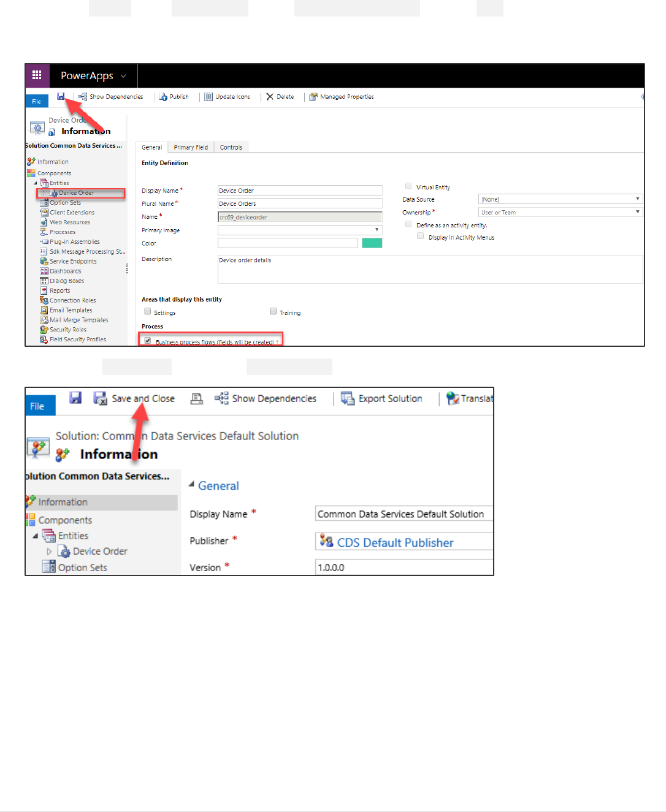The image size is (666, 812).
Task: Publish the Device Order entity
Action: [174, 97]
